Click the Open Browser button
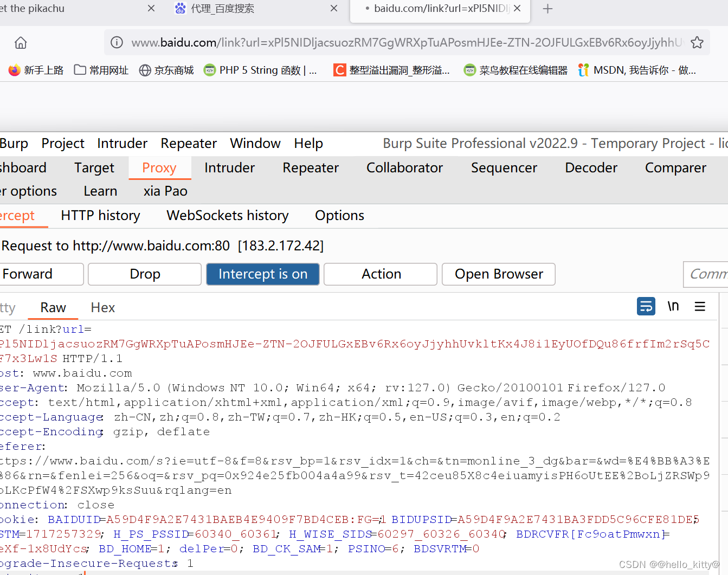The width and height of the screenshot is (728, 575). click(499, 274)
